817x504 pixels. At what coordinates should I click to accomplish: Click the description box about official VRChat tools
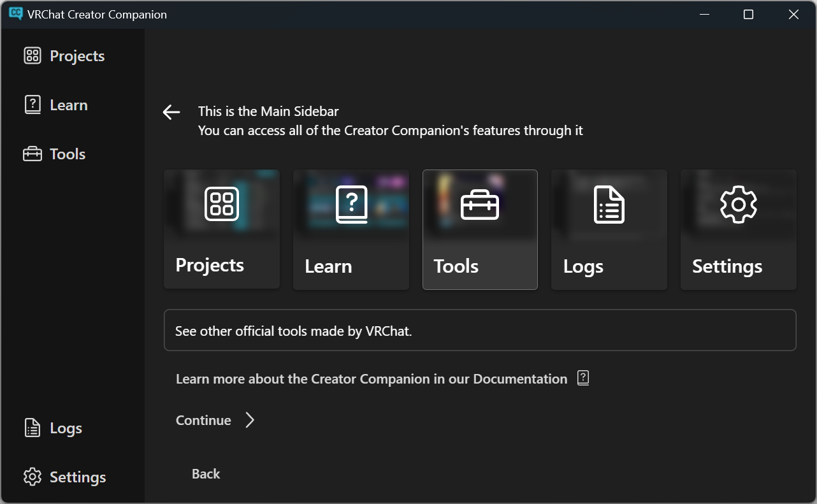pyautogui.click(x=480, y=330)
